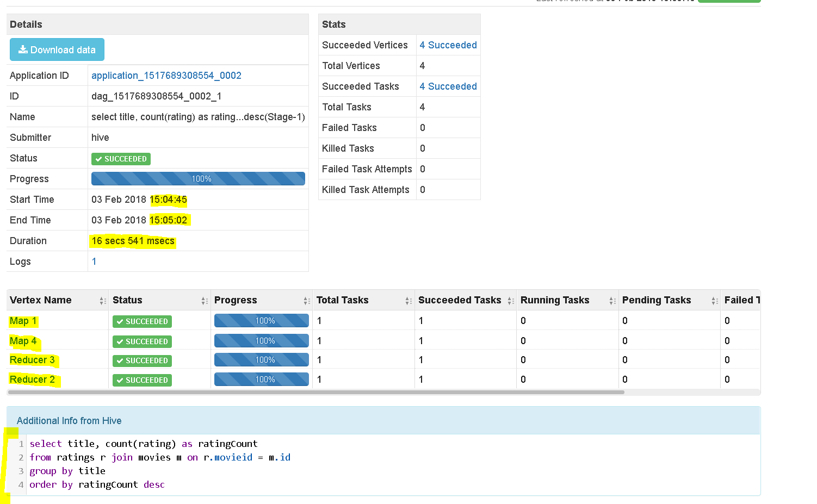Sort by the Pending Tasks column arrows
The width and height of the screenshot is (817, 504).
click(x=715, y=301)
